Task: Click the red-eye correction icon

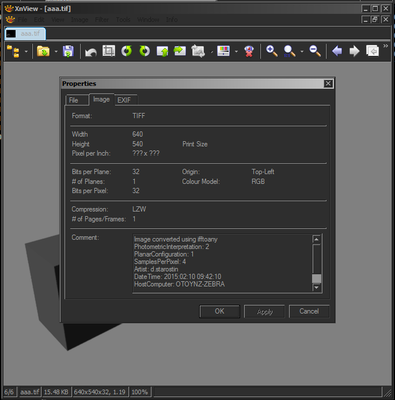Action: pyautogui.click(x=249, y=51)
